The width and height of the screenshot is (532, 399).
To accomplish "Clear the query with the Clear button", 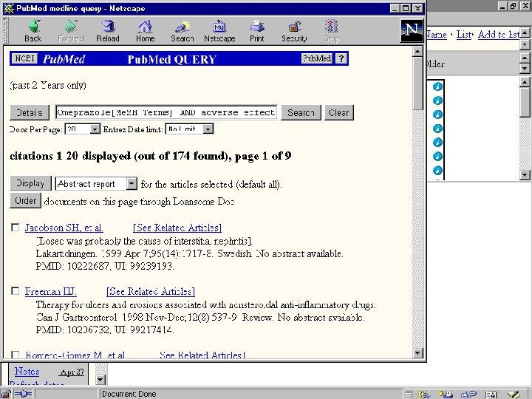I will [339, 112].
